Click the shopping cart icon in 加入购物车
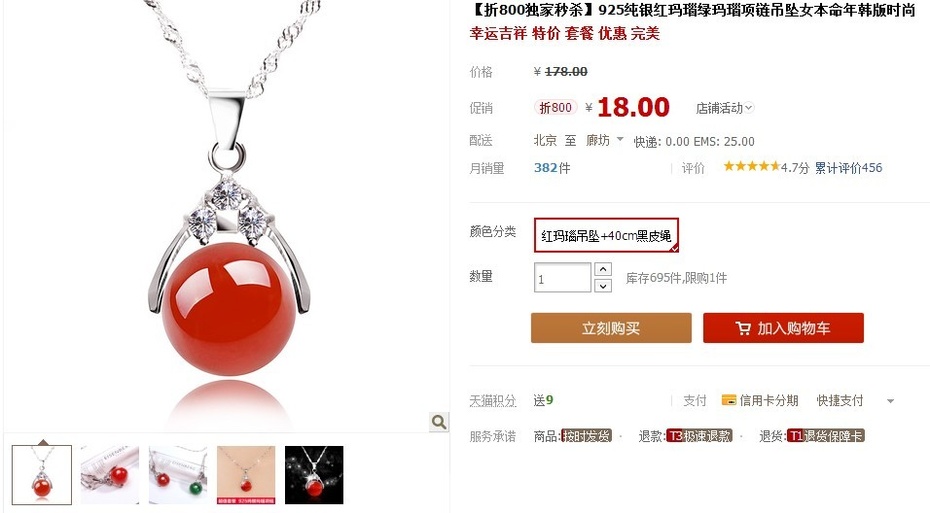The image size is (930, 513). click(743, 328)
